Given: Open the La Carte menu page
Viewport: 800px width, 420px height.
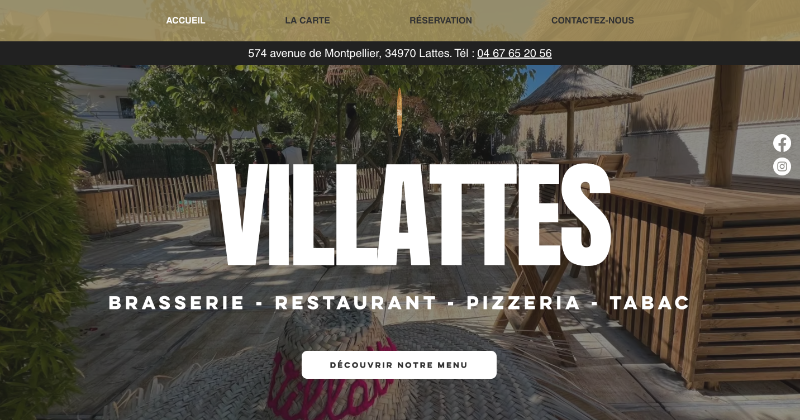Looking at the screenshot, I should 308,20.
